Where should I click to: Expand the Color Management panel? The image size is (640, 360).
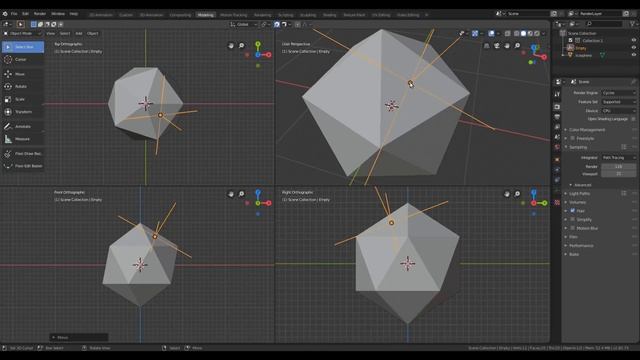(x=587, y=130)
